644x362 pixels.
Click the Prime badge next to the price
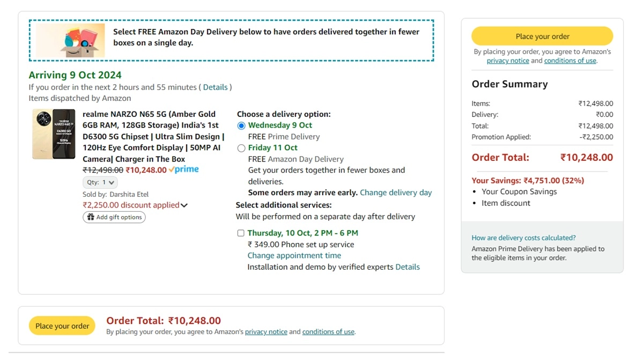tap(183, 169)
